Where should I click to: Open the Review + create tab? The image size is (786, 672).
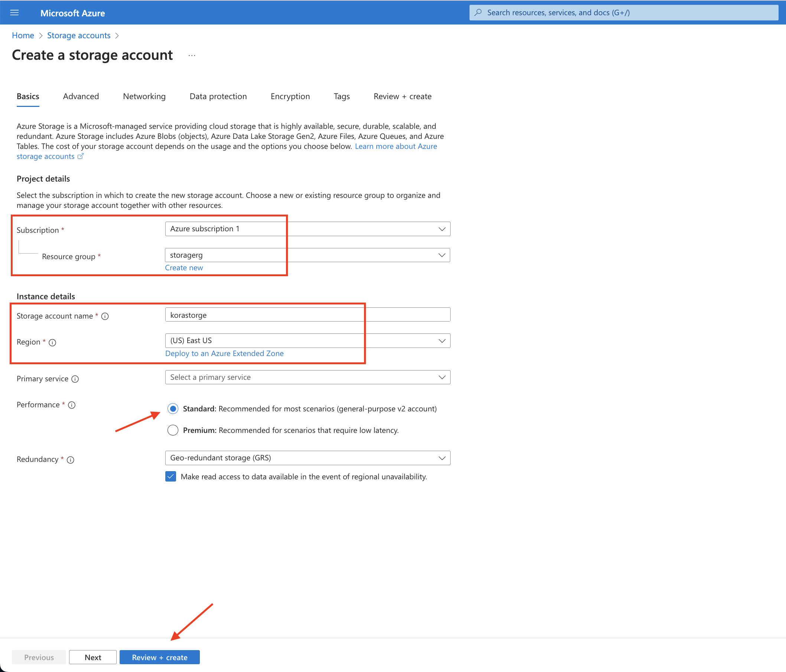403,96
